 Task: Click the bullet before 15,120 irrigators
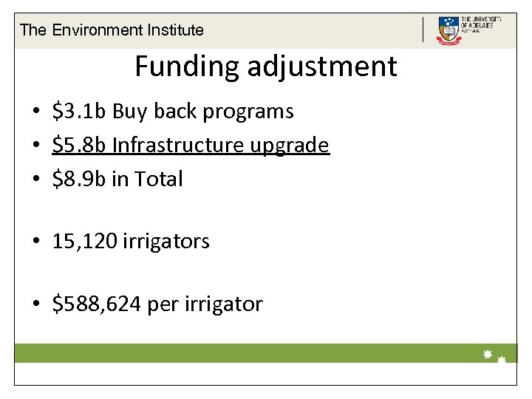pyautogui.click(x=35, y=242)
